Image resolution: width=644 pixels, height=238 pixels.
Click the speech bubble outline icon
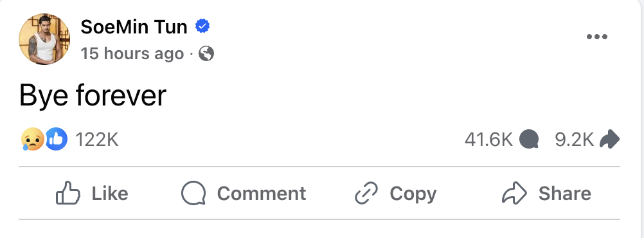point(193,193)
